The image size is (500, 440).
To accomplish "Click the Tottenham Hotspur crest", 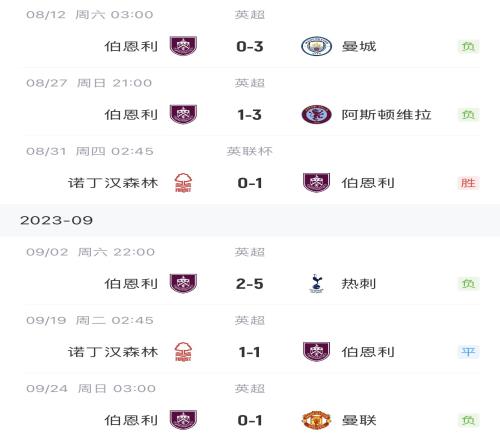I will (x=316, y=283).
